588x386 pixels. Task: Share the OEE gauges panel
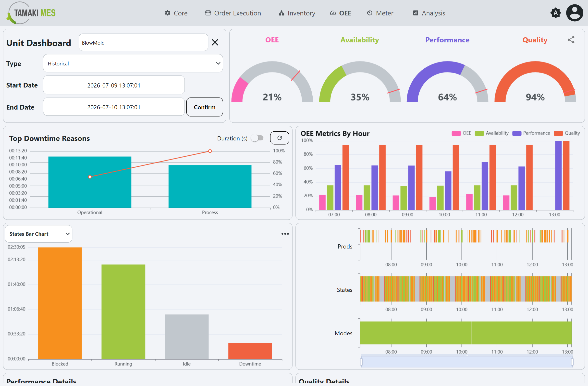click(571, 40)
